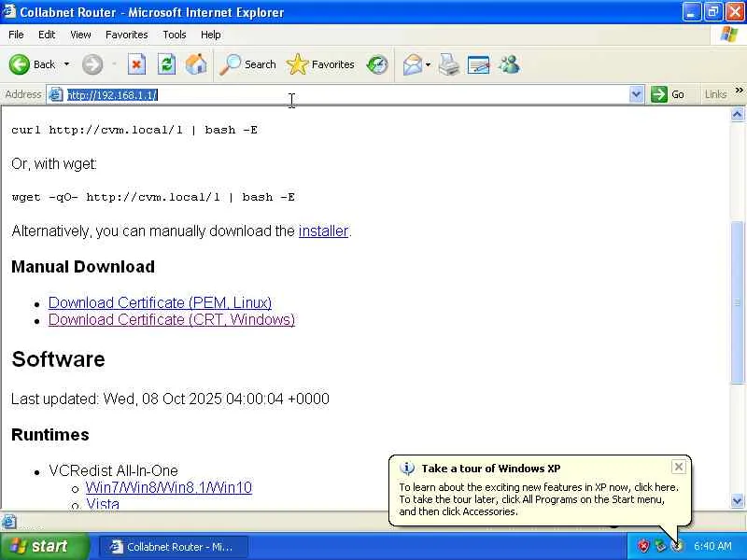This screenshot has width=747, height=560.
Task: Click the Internet Explorer title bar icon
Action: click(9, 11)
